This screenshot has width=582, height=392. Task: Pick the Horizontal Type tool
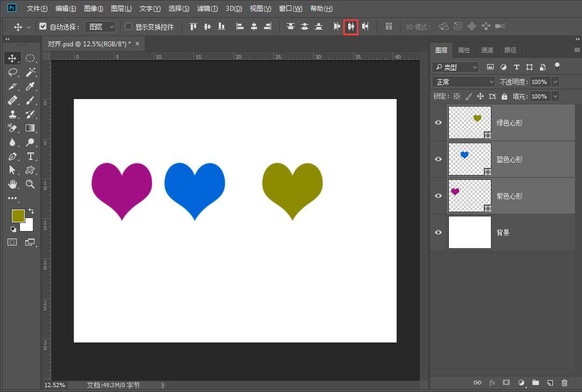pyautogui.click(x=31, y=156)
